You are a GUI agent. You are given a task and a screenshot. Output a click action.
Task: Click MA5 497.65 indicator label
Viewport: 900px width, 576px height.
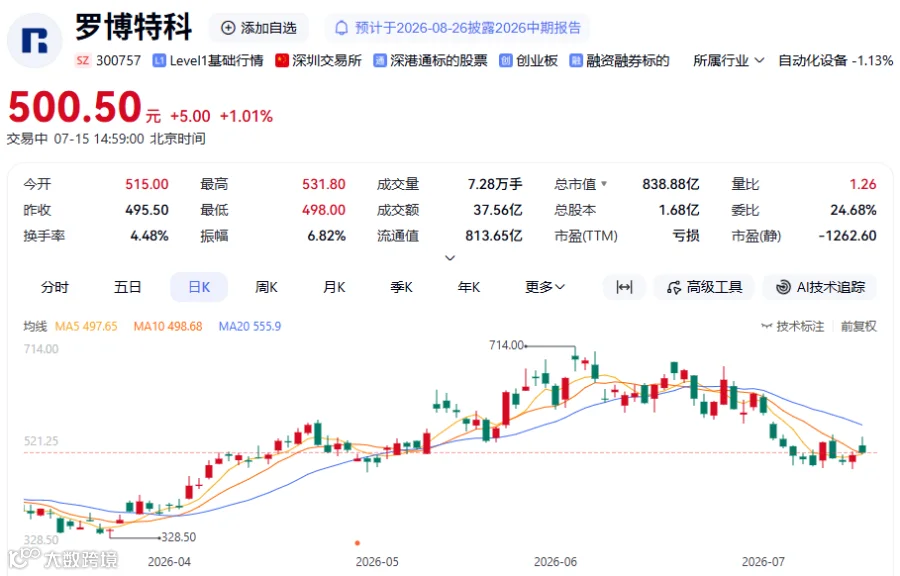[86, 326]
